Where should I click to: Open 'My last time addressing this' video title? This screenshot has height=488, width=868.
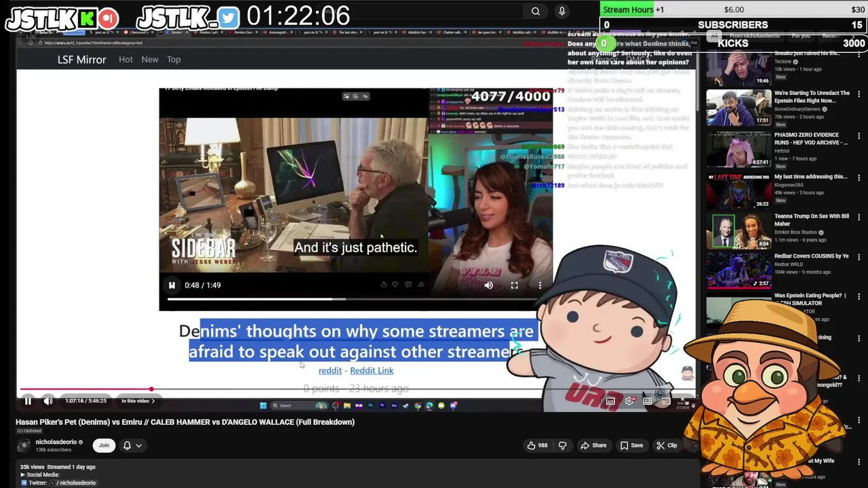pos(811,177)
